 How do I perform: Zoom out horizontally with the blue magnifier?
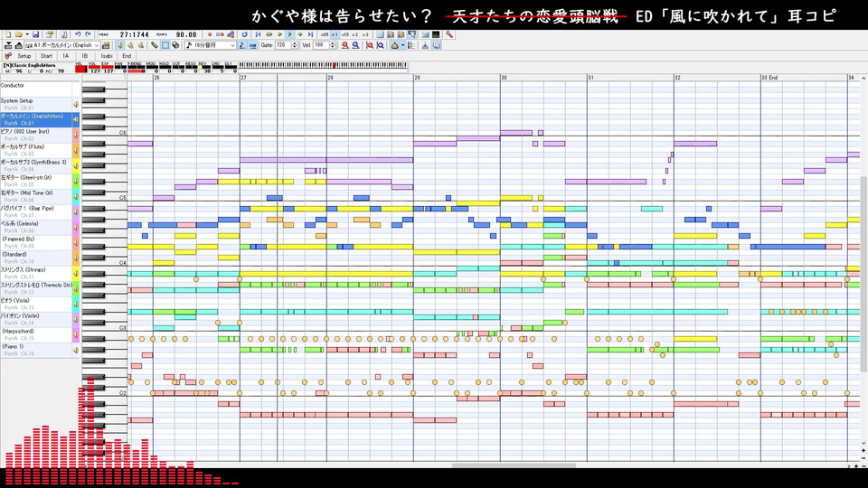pos(355,45)
